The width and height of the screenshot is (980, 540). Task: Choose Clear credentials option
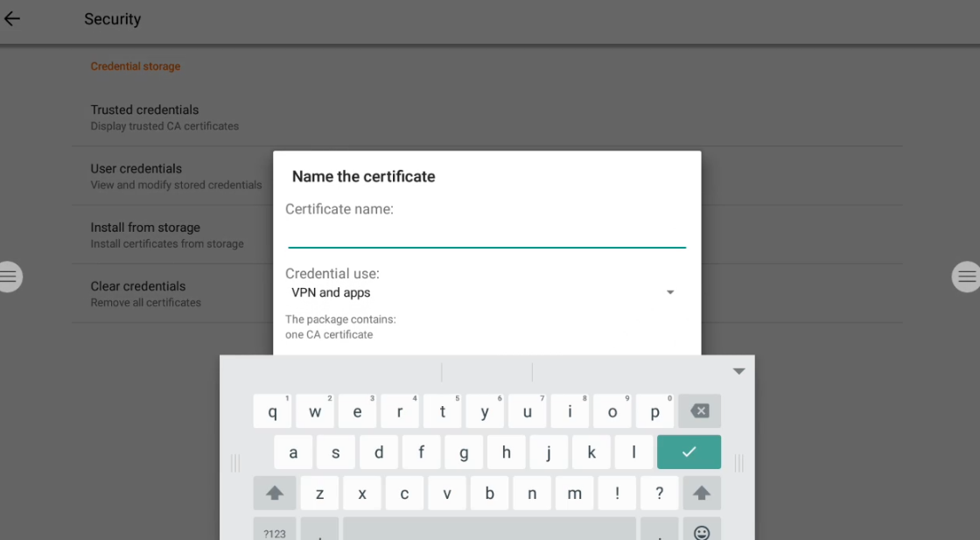[138, 293]
